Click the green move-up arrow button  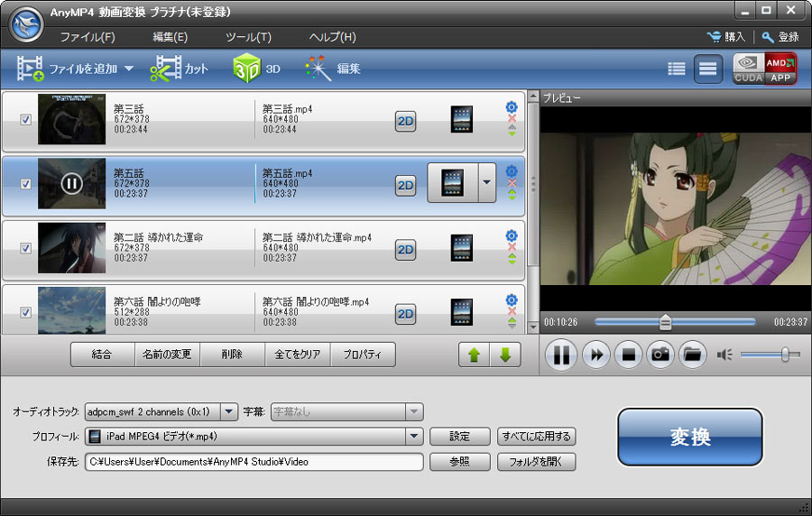(x=473, y=355)
